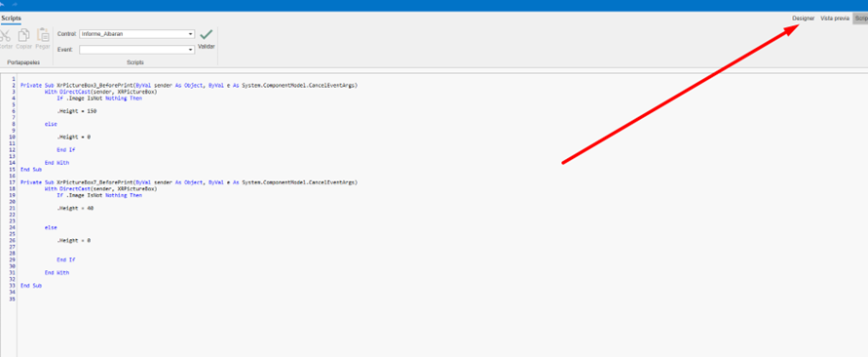Click the '.Height = 40' code line

pos(75,208)
